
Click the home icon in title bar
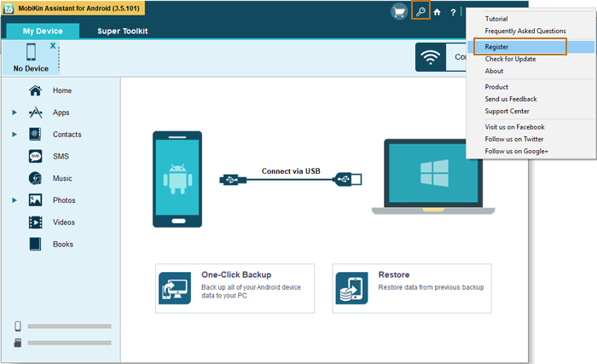tap(437, 12)
